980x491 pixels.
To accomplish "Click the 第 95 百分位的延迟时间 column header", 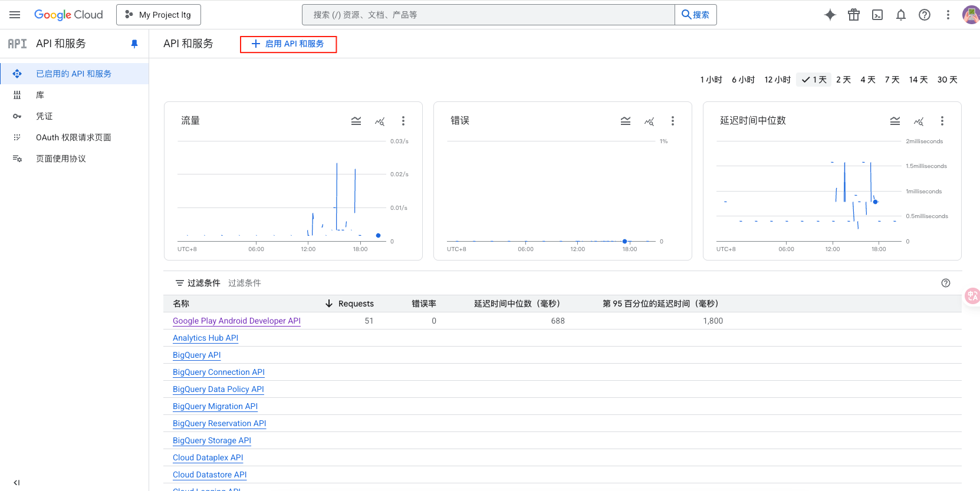I will pos(662,304).
